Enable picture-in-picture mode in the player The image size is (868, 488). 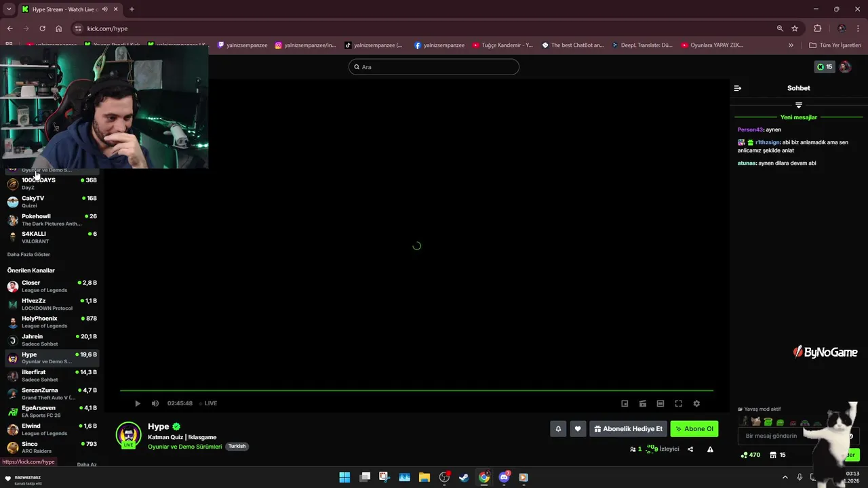[625, 403]
